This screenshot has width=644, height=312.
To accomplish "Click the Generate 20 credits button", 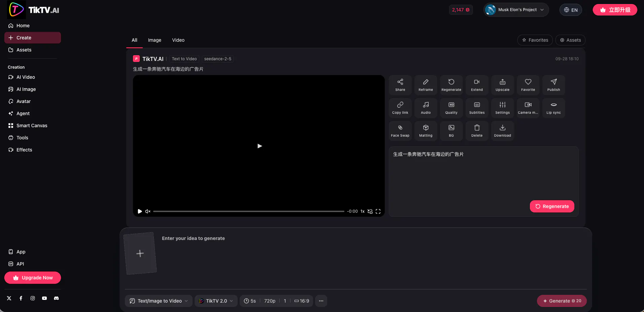I will coord(562,301).
